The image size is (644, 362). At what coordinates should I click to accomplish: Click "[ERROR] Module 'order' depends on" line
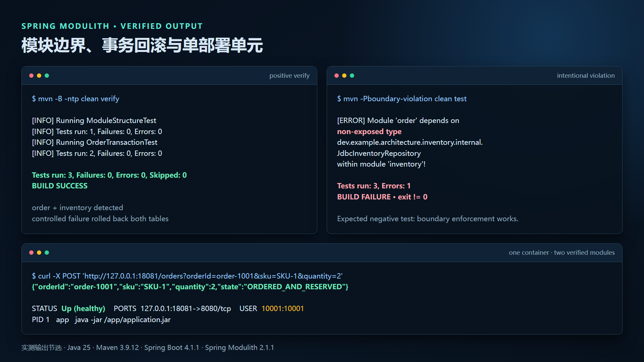(398, 121)
